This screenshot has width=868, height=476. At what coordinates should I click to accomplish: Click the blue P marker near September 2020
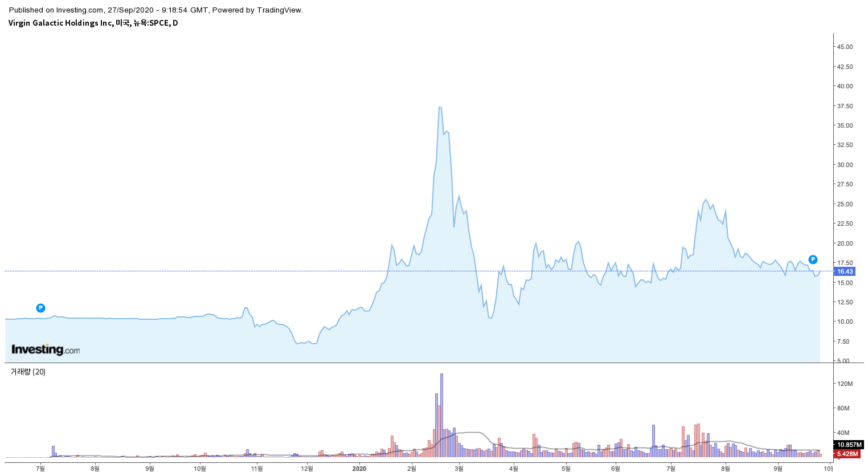coord(813,259)
